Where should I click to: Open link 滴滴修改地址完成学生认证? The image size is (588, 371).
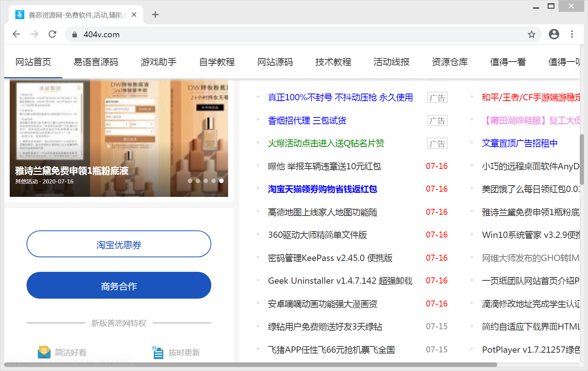tap(531, 304)
